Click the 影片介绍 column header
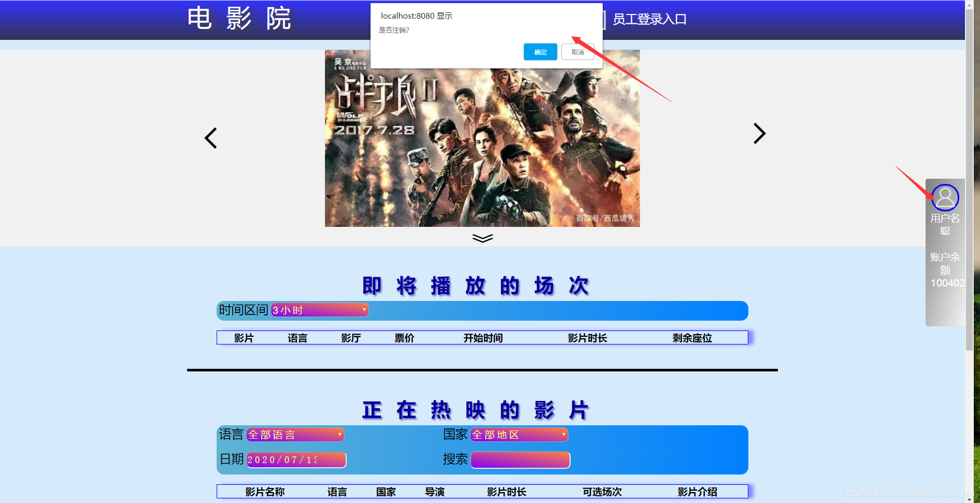This screenshot has height=503, width=980. [x=697, y=492]
